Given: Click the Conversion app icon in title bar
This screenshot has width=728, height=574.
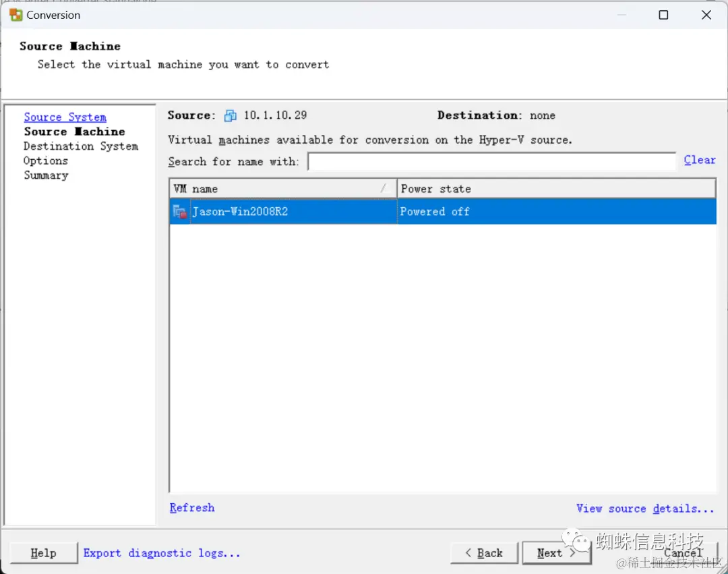Looking at the screenshot, I should (16, 15).
